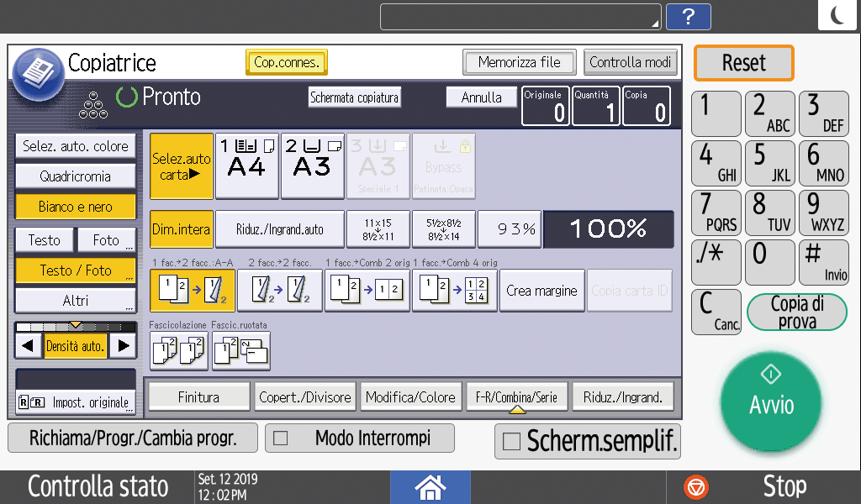861x504 pixels.
Task: Activate energy saver moon icon
Action: [x=837, y=15]
